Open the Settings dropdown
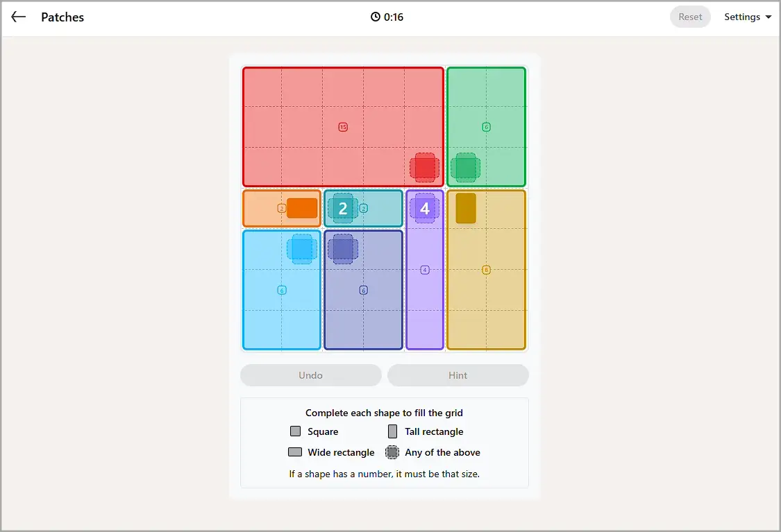781x532 pixels. [747, 17]
